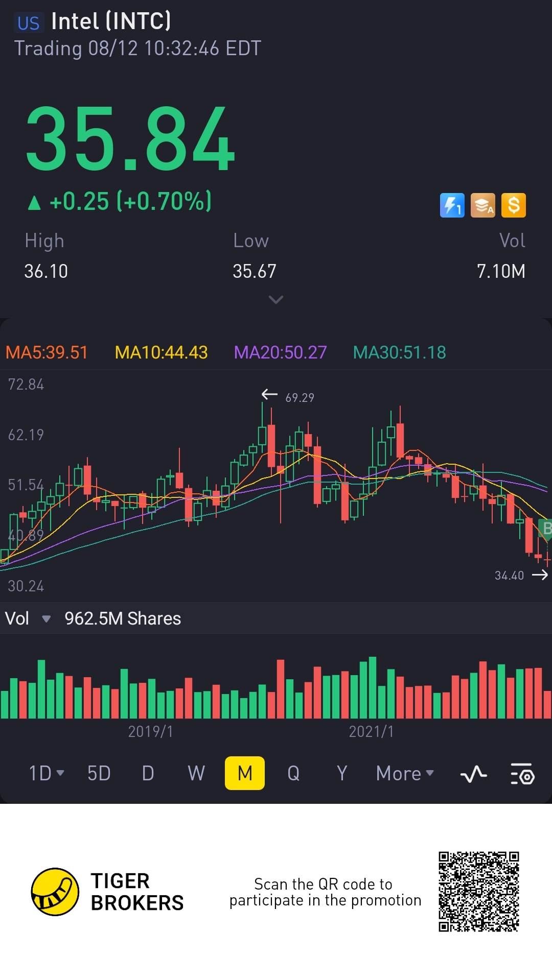Viewport: 552px width, 980px height.
Task: Tap the yellow dollar-sign icon
Action: coord(514,205)
